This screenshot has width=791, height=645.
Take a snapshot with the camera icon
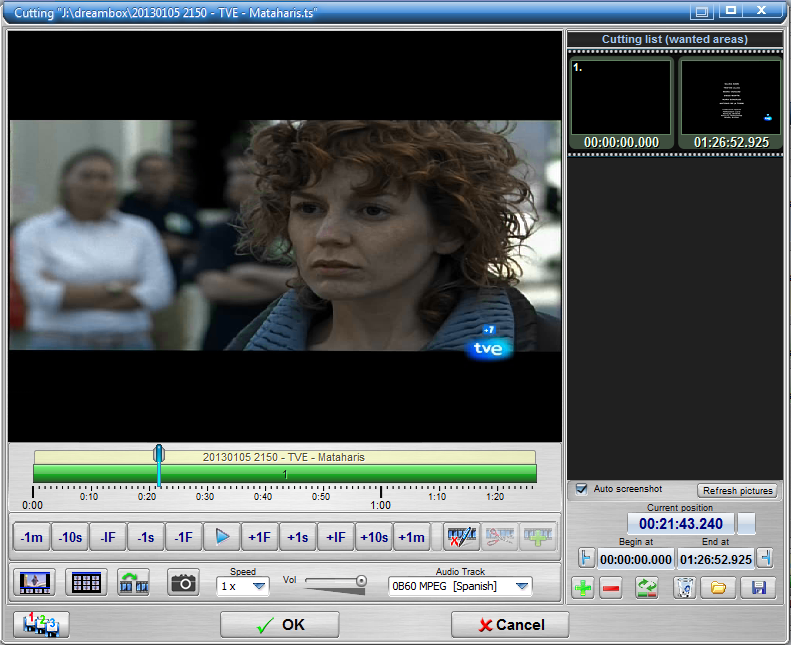[x=183, y=583]
